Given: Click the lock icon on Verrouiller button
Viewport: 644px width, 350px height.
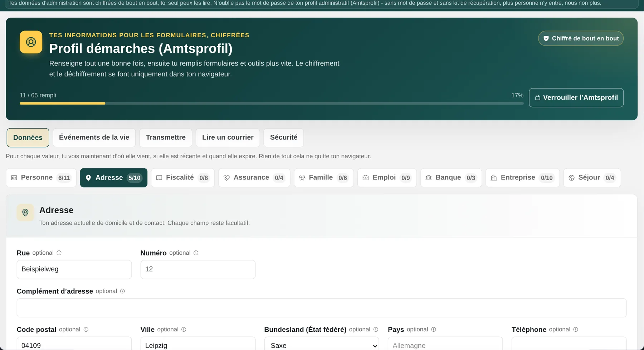Looking at the screenshot, I should click(537, 97).
